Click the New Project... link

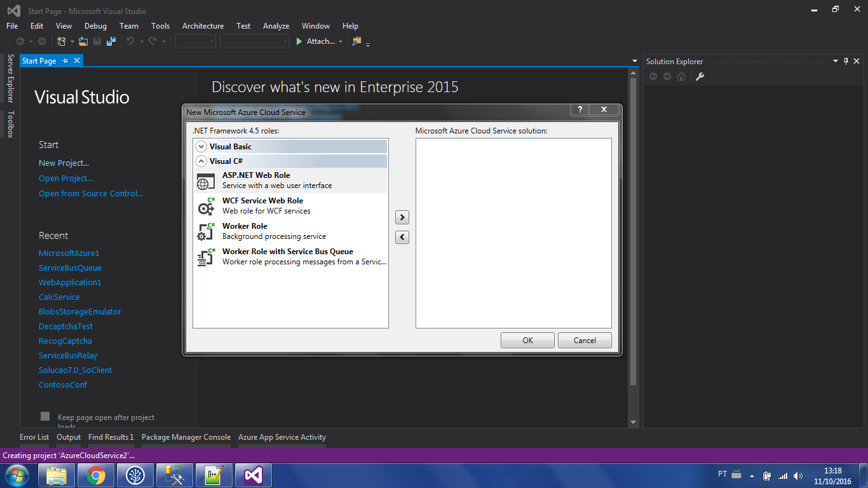tap(64, 163)
